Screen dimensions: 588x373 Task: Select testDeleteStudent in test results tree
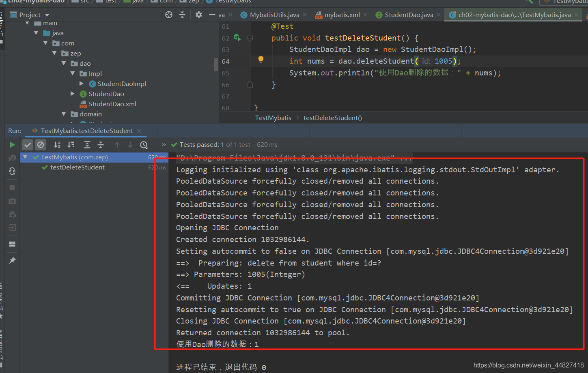click(77, 167)
